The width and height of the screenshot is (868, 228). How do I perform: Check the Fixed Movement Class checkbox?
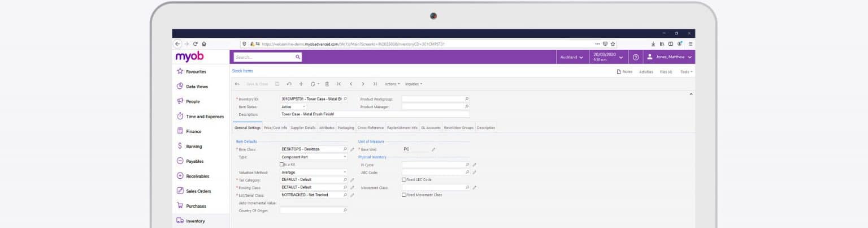403,195
